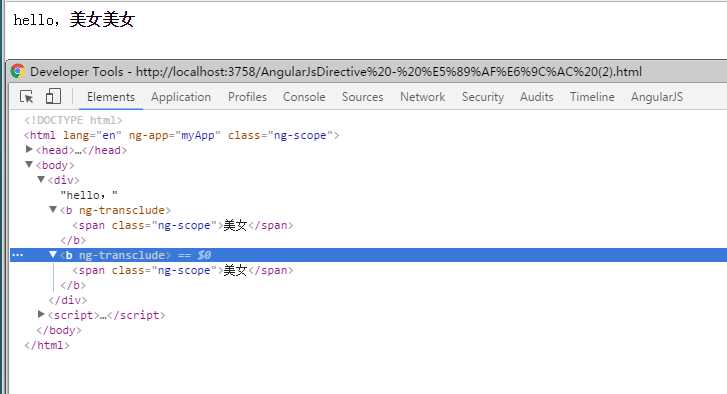Select the second span class="ng-scope" row
Image resolution: width=727 pixels, height=394 pixels.
click(183, 270)
